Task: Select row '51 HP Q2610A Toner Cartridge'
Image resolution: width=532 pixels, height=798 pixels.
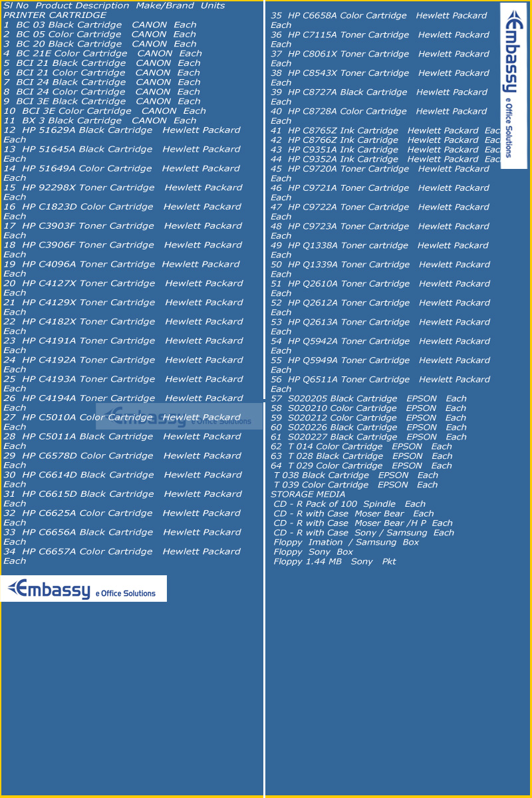Action: pos(380,289)
